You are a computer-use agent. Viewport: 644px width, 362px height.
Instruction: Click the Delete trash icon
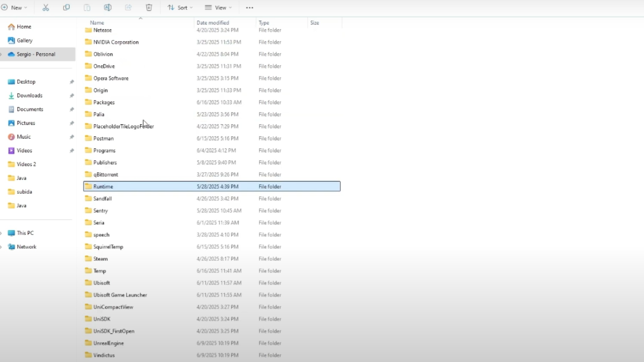pyautogui.click(x=149, y=7)
